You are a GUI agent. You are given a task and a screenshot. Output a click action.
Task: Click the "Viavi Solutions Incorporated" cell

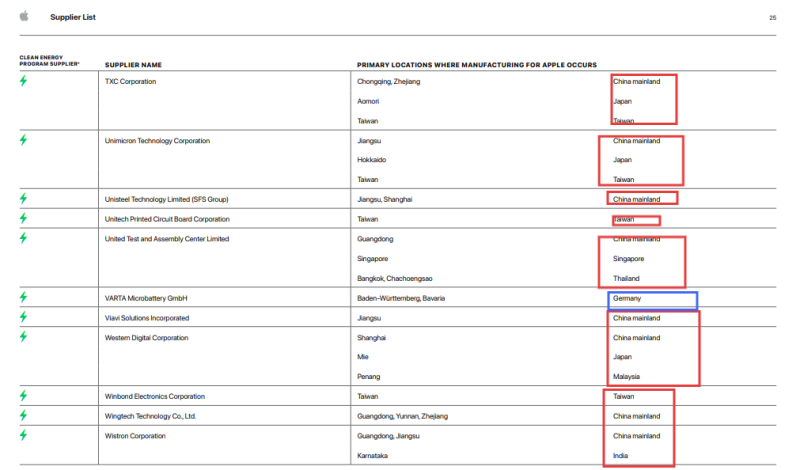coord(147,318)
